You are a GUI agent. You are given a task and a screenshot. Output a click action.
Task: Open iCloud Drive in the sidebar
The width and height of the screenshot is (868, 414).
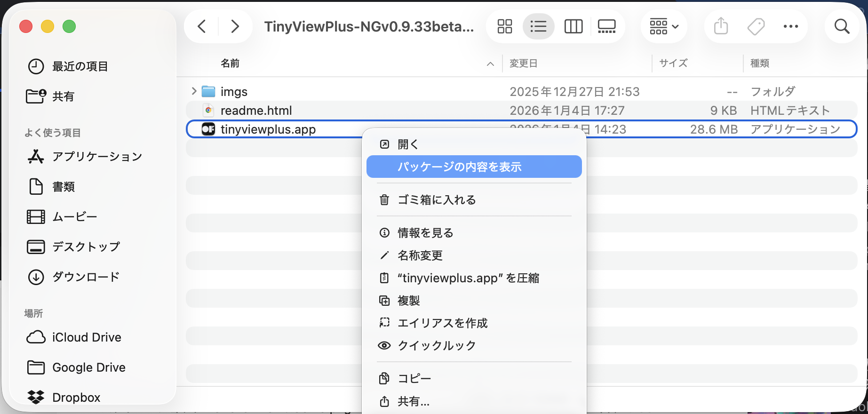coord(87,337)
